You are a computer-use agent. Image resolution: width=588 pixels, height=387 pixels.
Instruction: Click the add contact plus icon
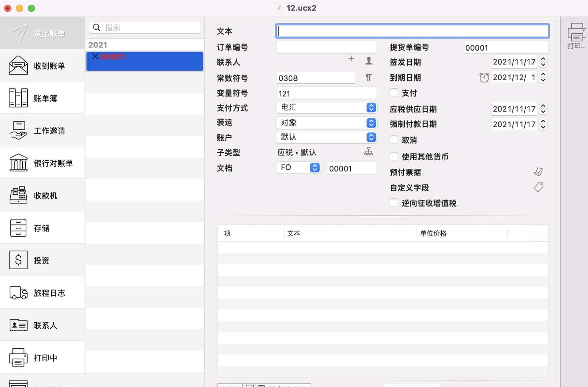tap(351, 59)
